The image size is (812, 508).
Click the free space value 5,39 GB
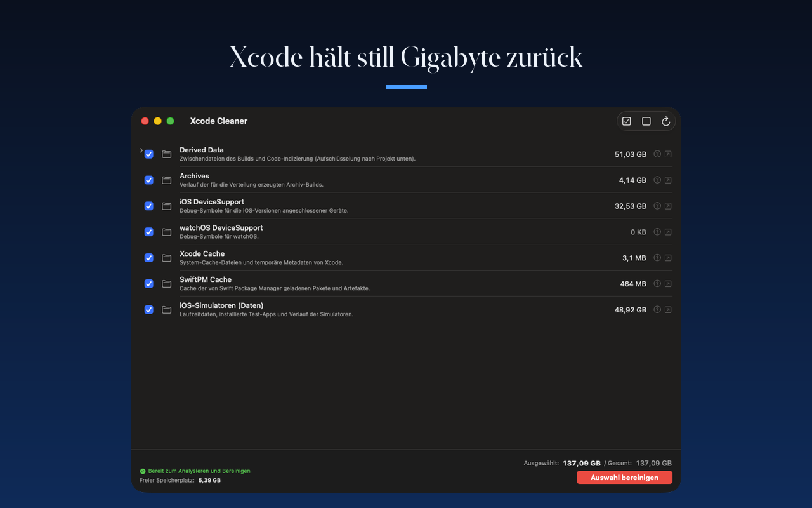[209, 481]
